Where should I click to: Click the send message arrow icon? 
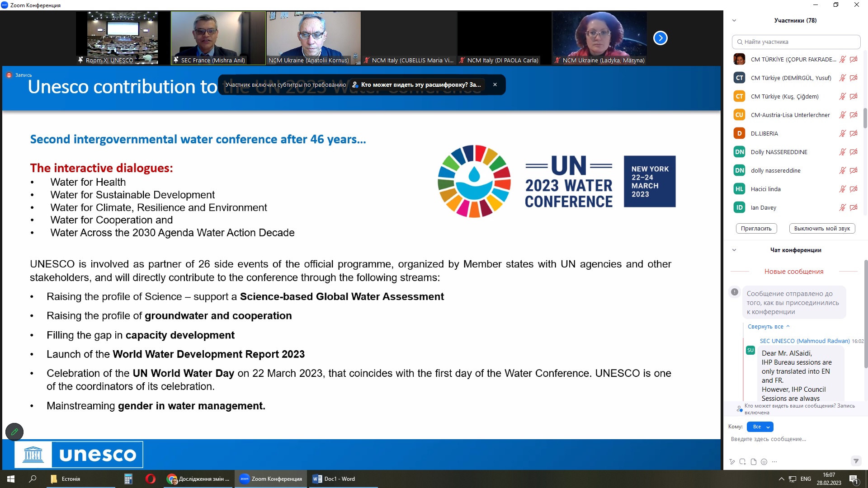click(x=855, y=461)
